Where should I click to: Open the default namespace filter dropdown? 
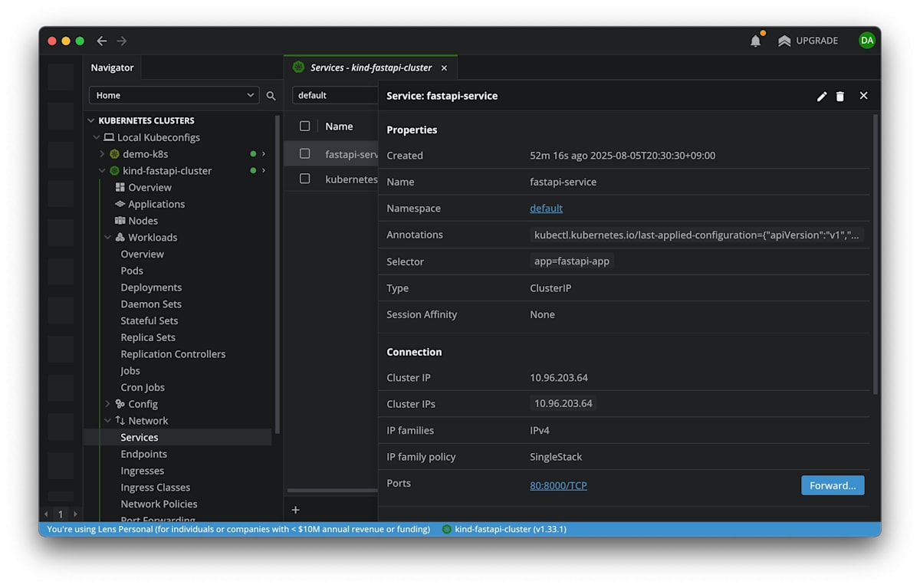point(335,95)
